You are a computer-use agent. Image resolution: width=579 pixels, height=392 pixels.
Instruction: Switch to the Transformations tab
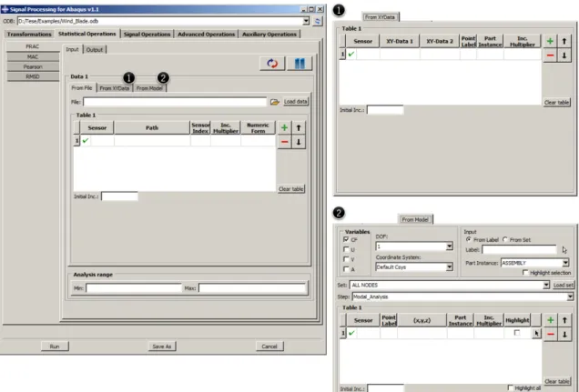29,35
